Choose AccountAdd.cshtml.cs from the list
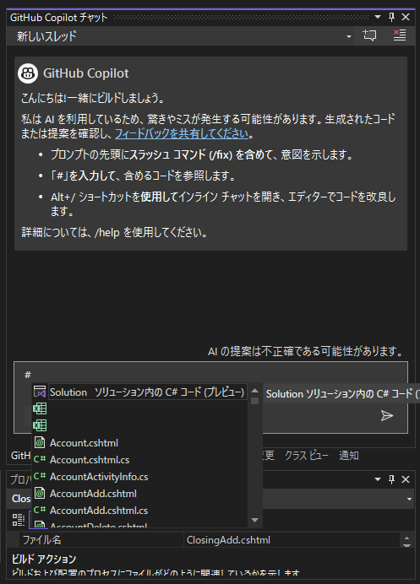The image size is (420, 584). [x=99, y=510]
